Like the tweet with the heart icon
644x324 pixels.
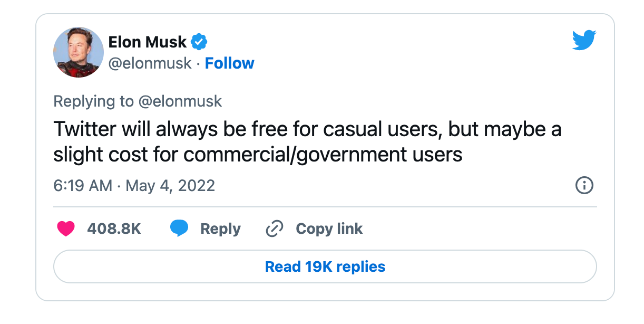click(x=66, y=228)
